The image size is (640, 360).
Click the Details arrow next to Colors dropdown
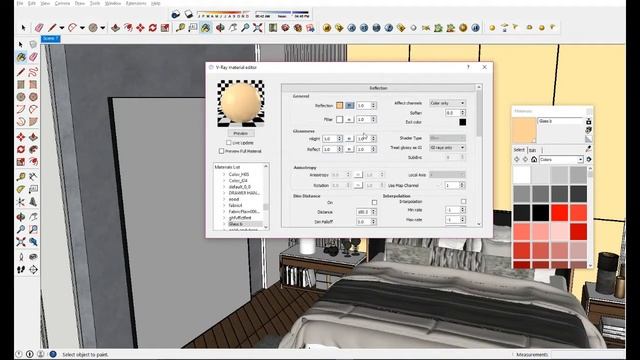[589, 159]
